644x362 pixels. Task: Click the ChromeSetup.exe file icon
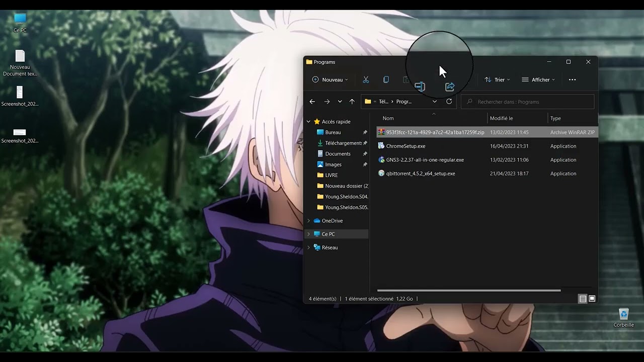pos(381,146)
